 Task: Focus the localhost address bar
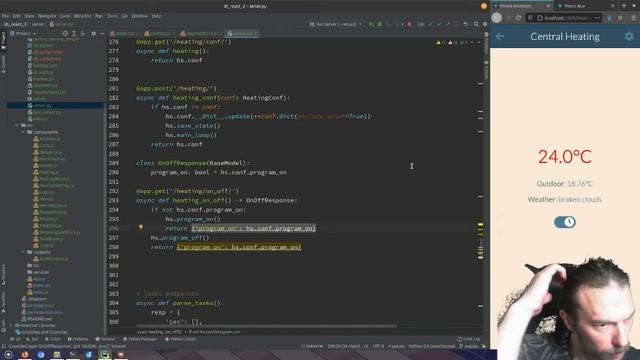[565, 18]
